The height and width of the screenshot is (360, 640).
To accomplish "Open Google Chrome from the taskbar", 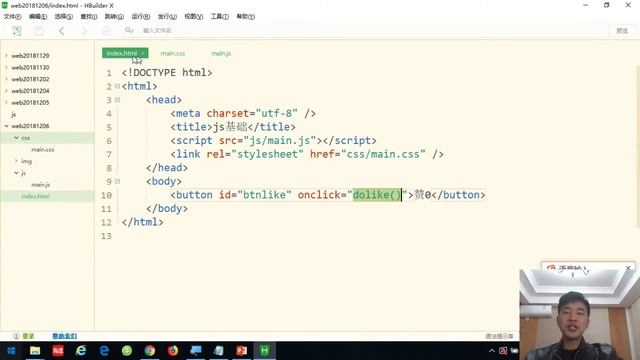I will click(150, 351).
